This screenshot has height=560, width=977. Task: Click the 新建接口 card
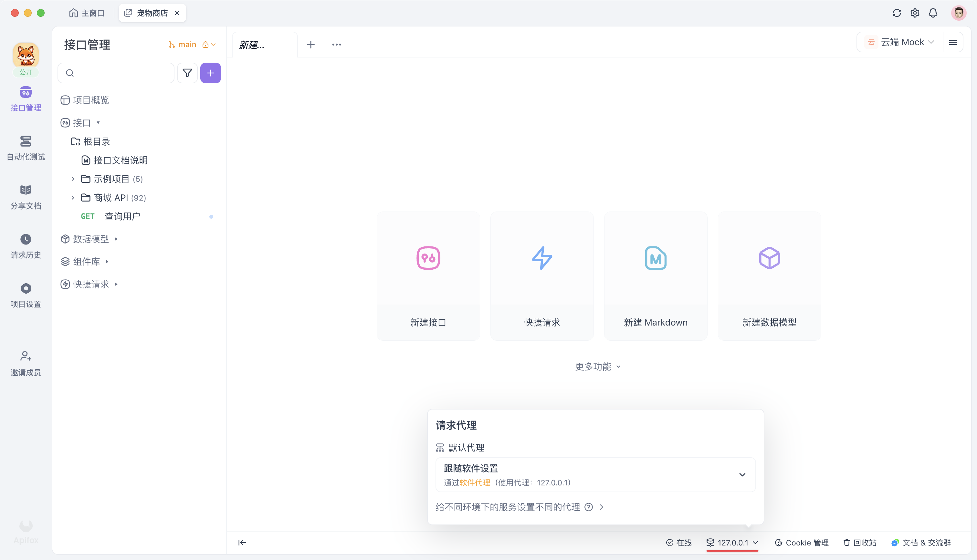[x=428, y=276]
